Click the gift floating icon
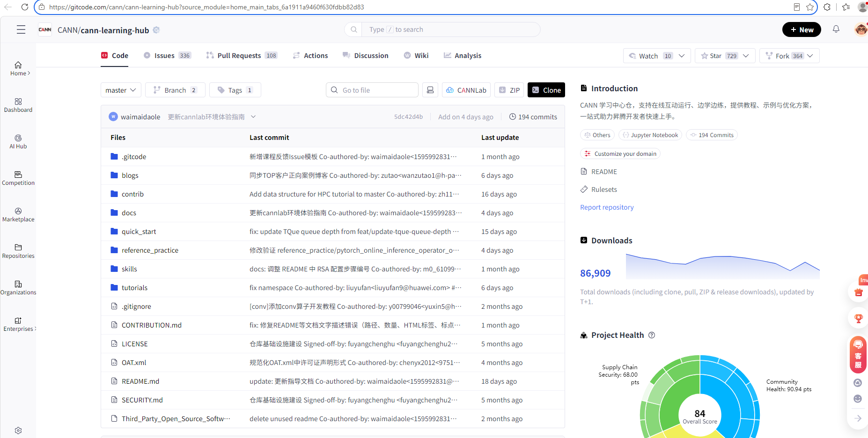The width and height of the screenshot is (868, 438). pyautogui.click(x=858, y=292)
